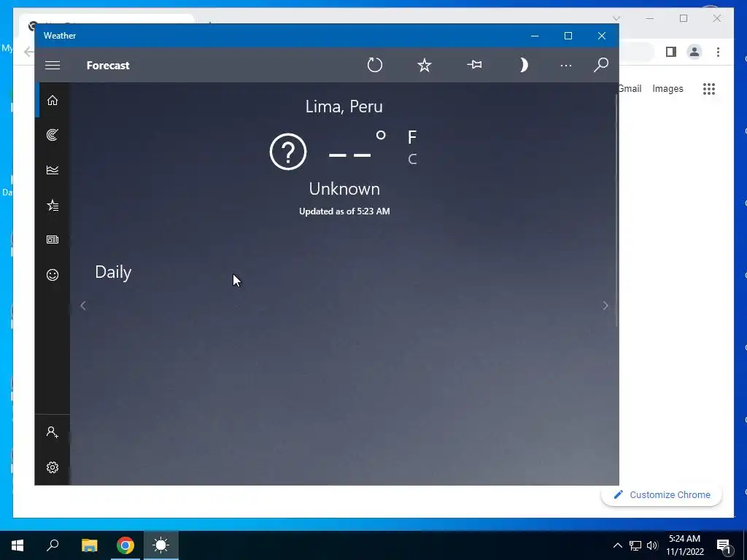Open the Maps radar view in sidebar

tap(53, 135)
